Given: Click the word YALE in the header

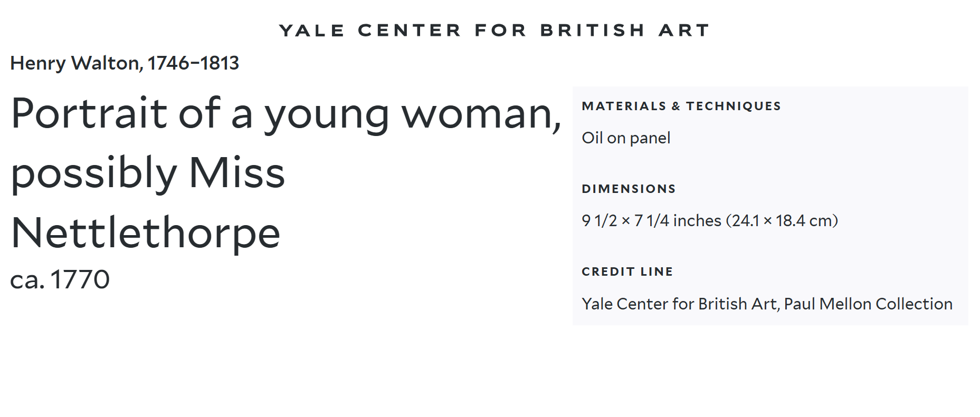Looking at the screenshot, I should point(311,31).
